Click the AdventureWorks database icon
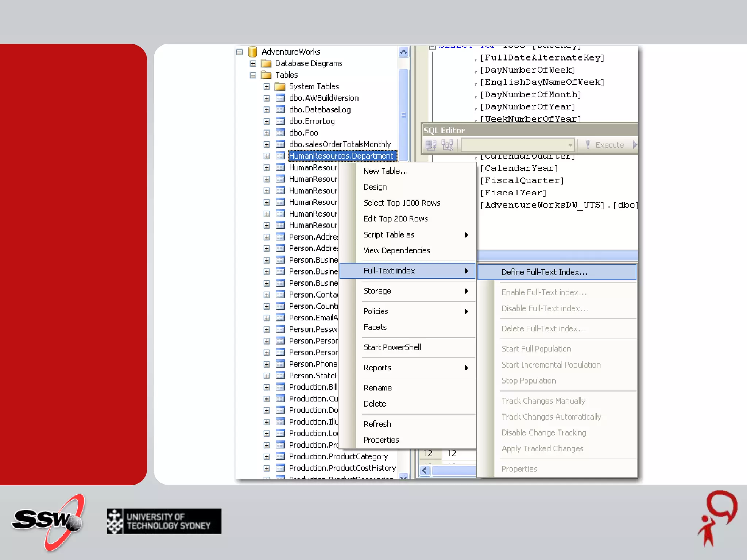 (x=252, y=52)
